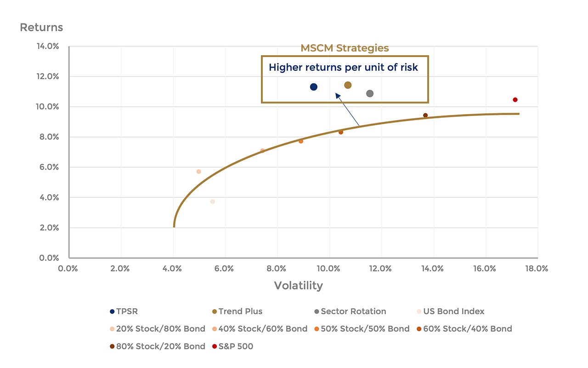This screenshot has width=588, height=368.
Task: Click the 50% Stock/50% Bond data point
Action: pos(301,141)
